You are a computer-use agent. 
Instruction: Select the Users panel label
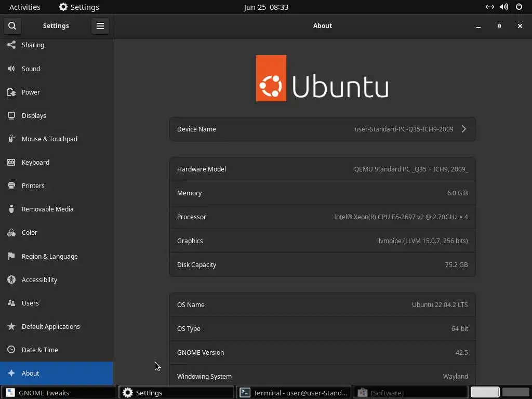coord(30,303)
